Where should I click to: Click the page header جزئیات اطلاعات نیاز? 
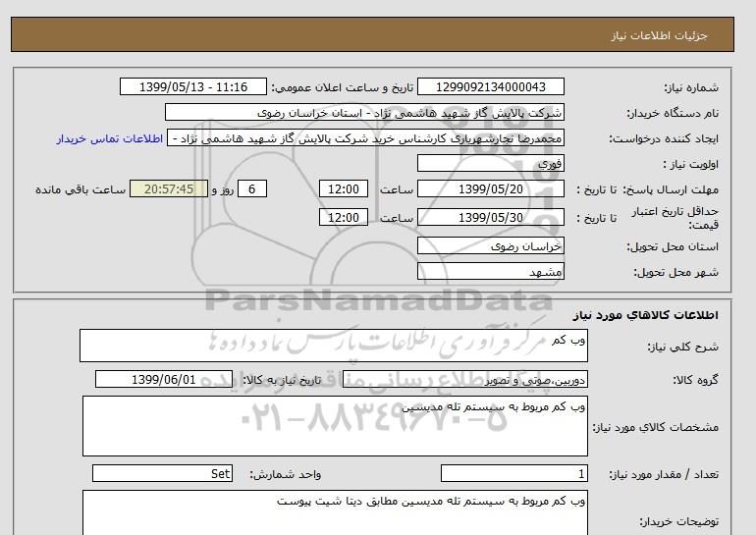[x=659, y=35]
